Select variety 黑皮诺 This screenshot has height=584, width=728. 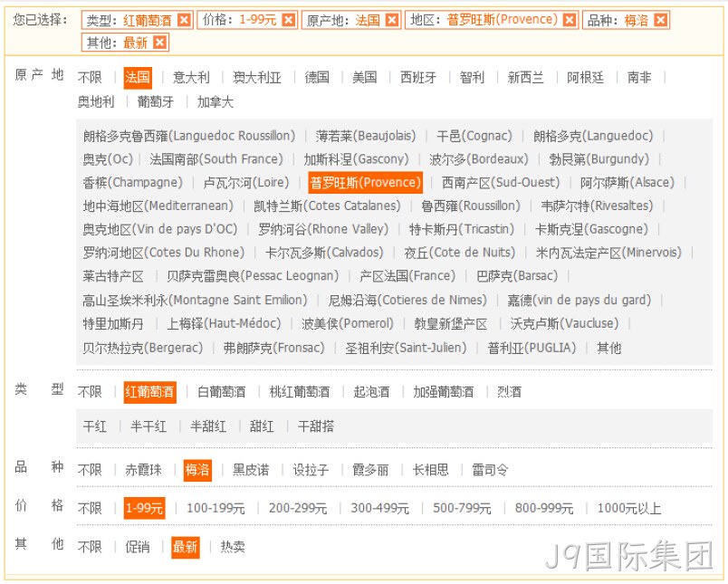(x=251, y=470)
